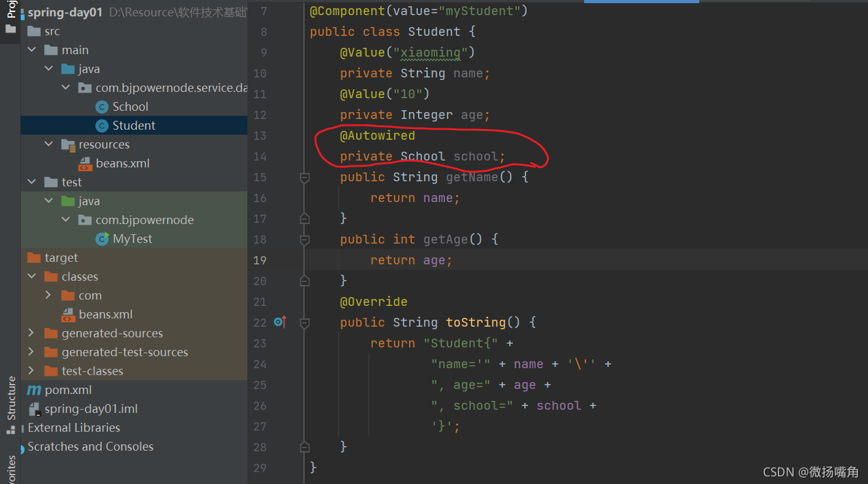Open the Structure tool window tab

10,406
